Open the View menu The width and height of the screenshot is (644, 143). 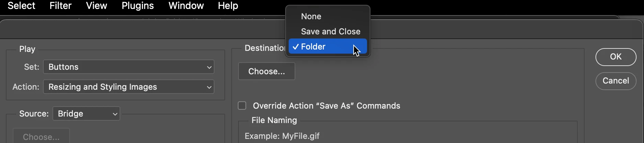[97, 6]
